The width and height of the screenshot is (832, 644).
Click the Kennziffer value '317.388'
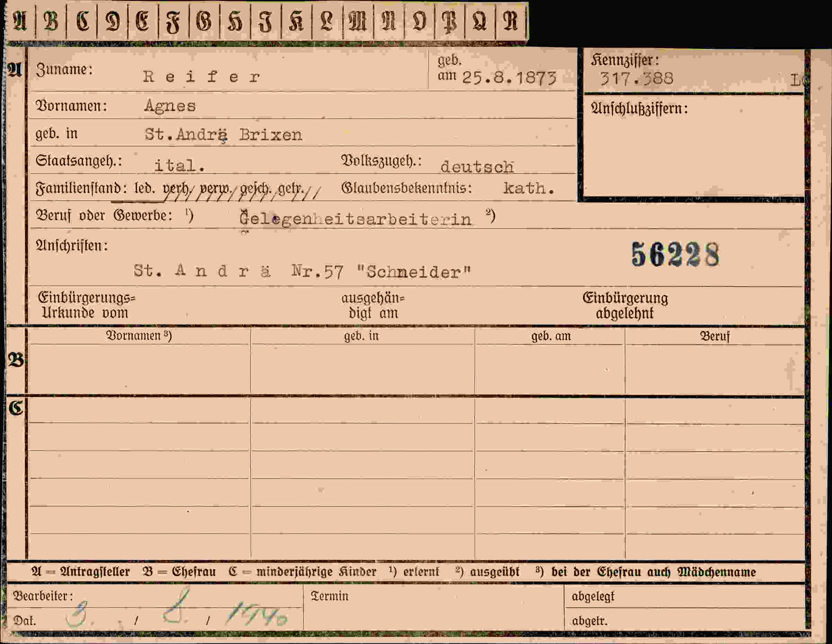click(x=637, y=79)
